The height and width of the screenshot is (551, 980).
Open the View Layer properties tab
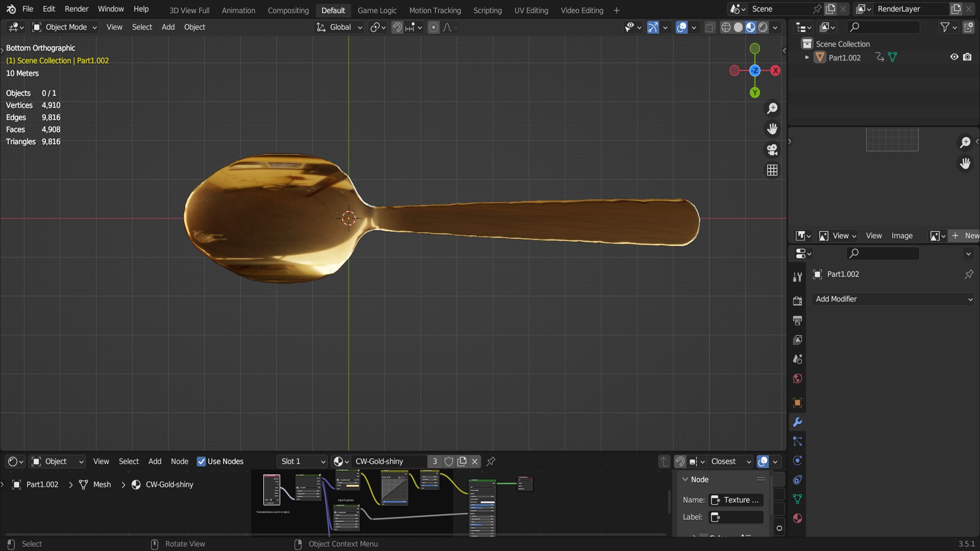point(797,340)
